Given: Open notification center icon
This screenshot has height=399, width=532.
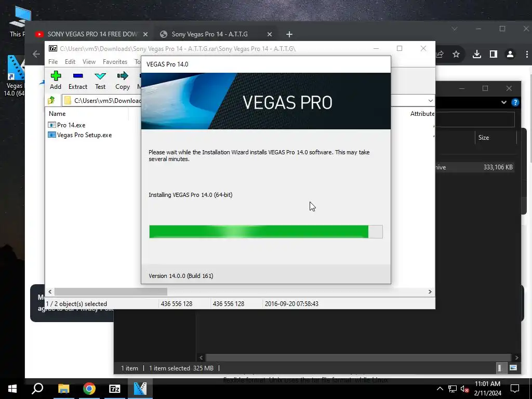Looking at the screenshot, I should pos(515,389).
